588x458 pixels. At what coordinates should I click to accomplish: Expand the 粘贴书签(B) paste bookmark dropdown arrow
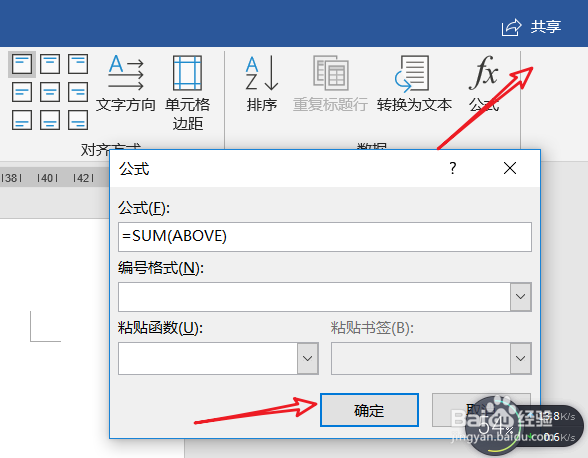(x=520, y=358)
